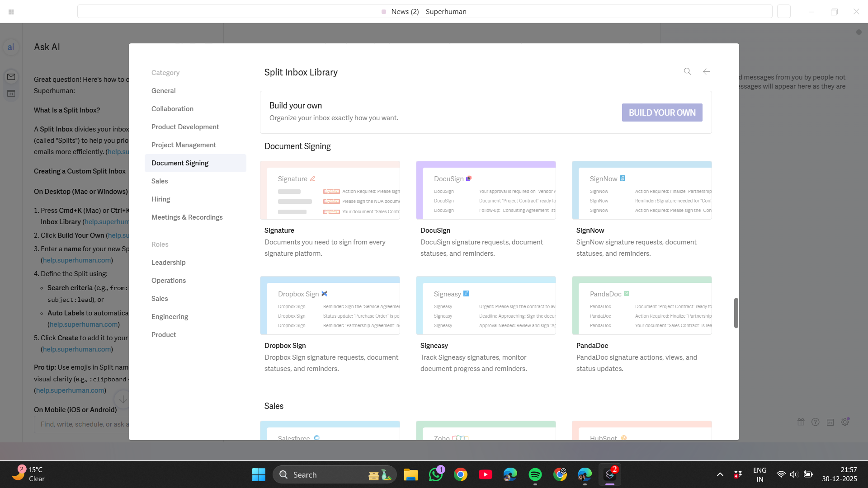Click the gift icon bottom right

pos(801,422)
